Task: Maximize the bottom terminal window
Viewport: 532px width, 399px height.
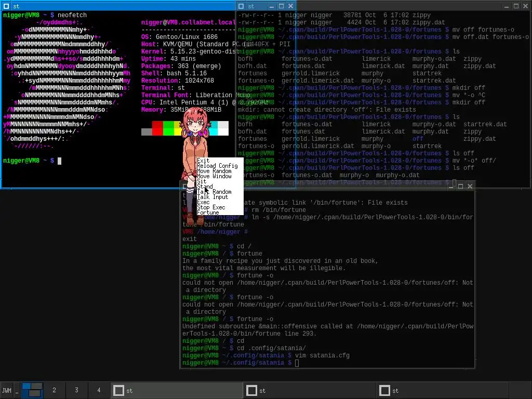Action: coord(460,187)
